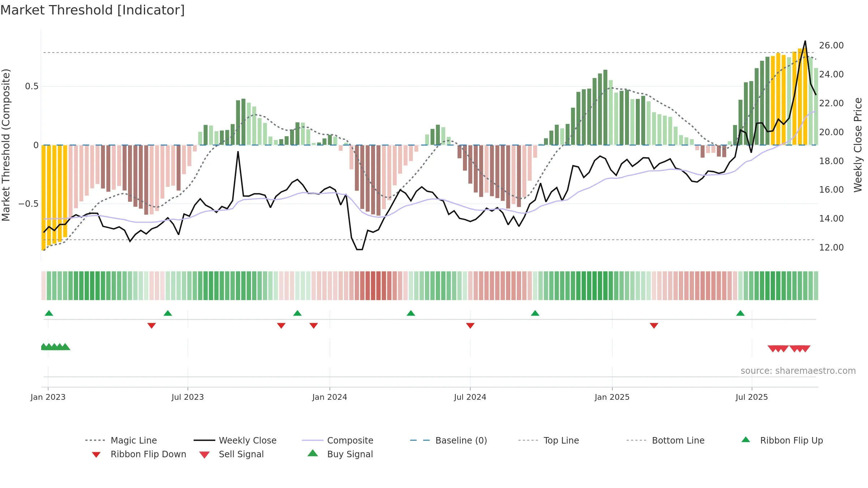Click the Market Threshold (Composite) axis title
This screenshot has width=868, height=488.
(6, 145)
